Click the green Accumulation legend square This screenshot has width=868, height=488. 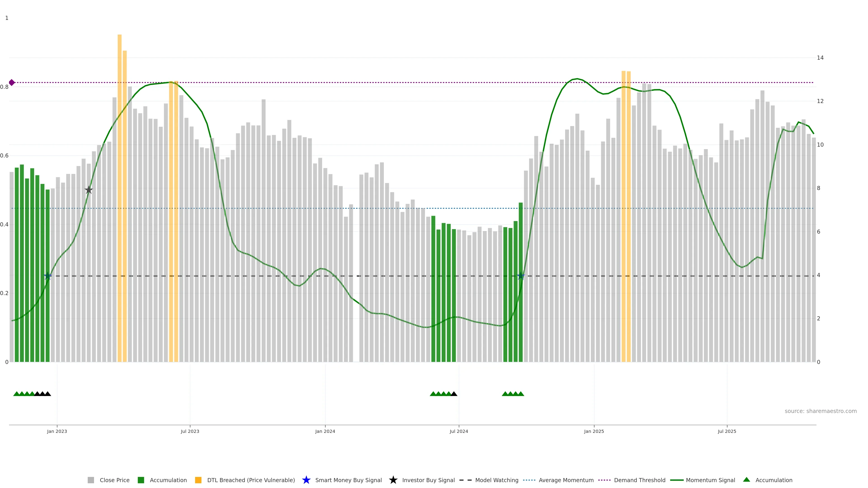click(x=141, y=480)
